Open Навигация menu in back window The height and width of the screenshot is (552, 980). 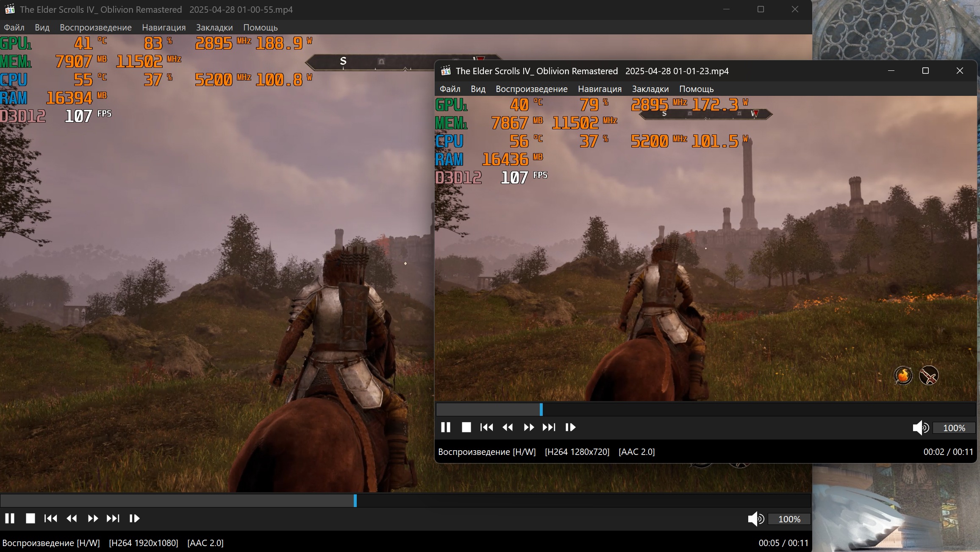(164, 28)
